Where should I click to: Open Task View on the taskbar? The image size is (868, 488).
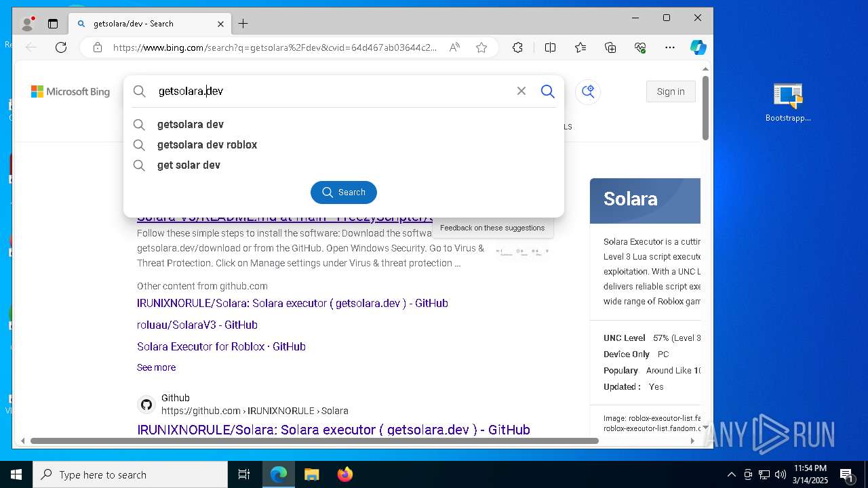[x=244, y=474]
